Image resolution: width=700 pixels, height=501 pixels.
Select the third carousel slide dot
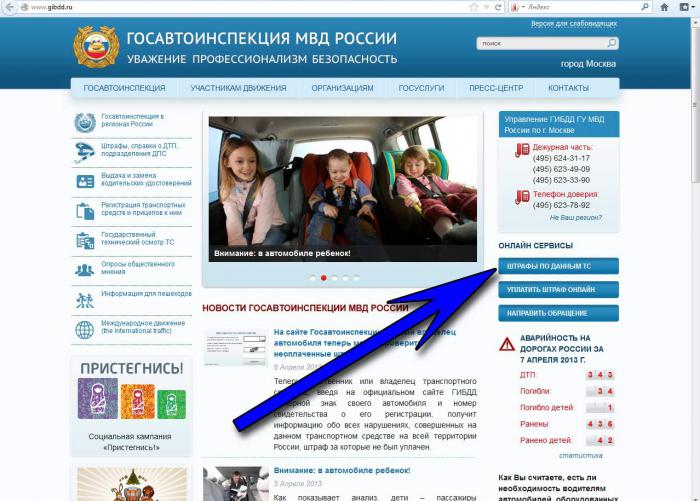(334, 278)
